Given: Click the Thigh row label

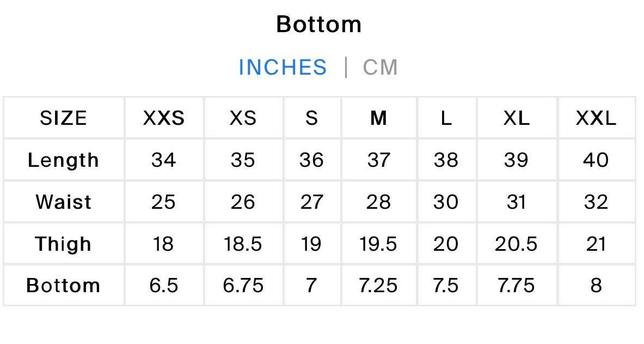Looking at the screenshot, I should tap(63, 244).
